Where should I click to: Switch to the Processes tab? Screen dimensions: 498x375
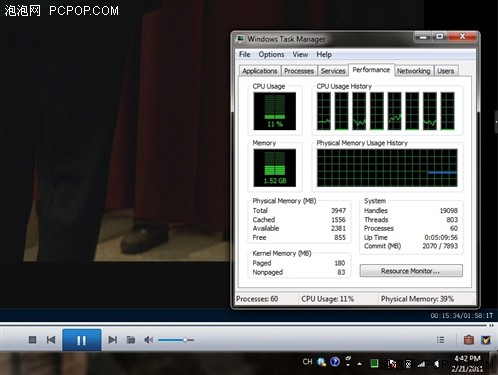[x=299, y=71]
